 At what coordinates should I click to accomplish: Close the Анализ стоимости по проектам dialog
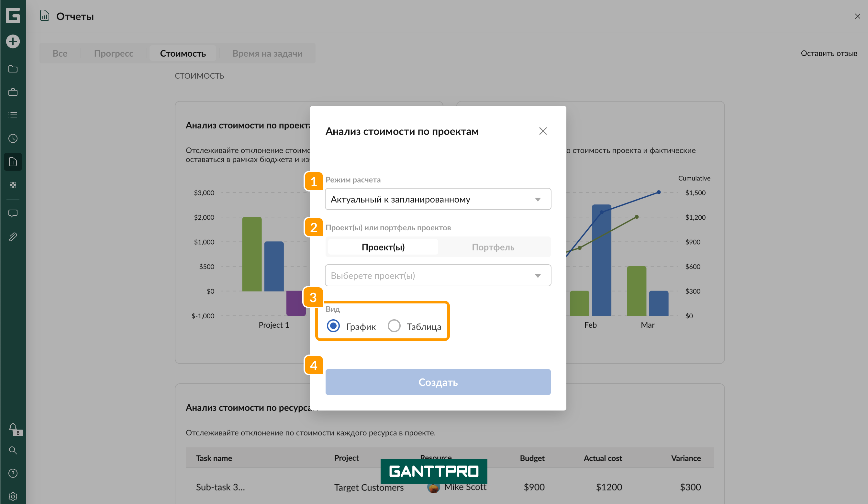point(543,131)
